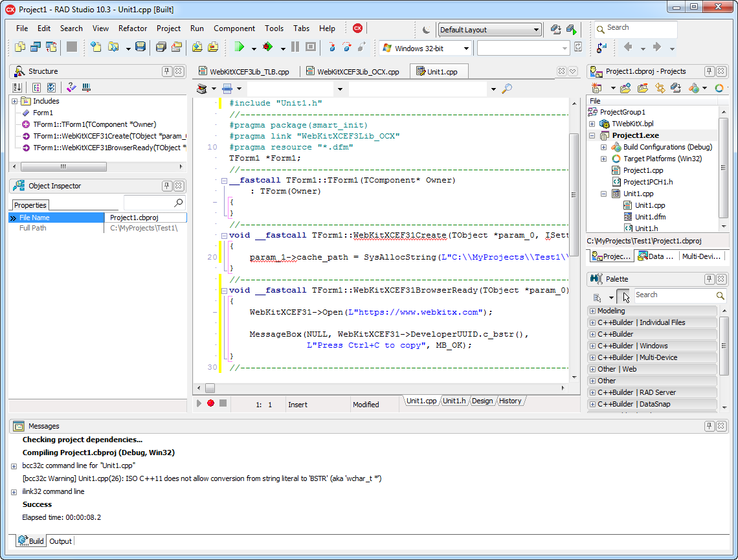Select Unit1.dfm in project tree
This screenshot has width=738, height=560.
650,217
